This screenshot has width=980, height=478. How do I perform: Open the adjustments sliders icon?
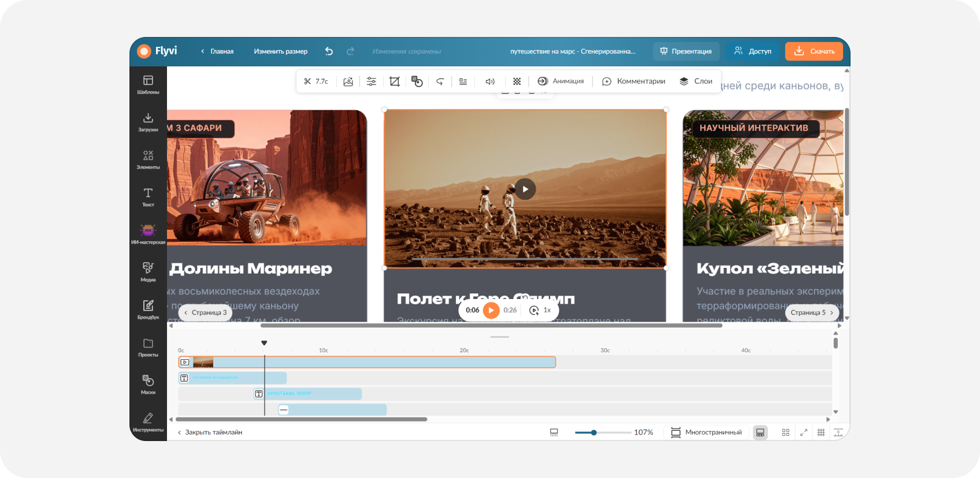[x=372, y=81]
